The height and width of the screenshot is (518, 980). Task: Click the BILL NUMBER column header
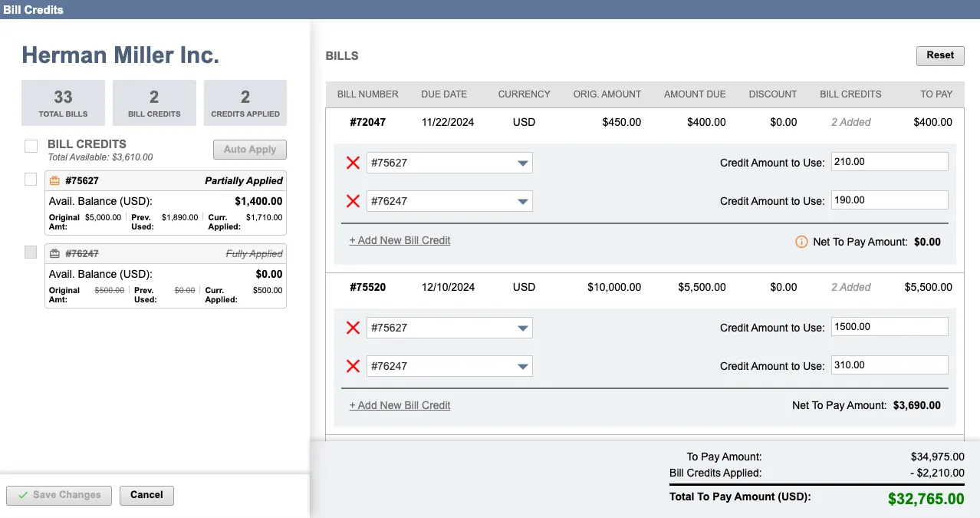tap(368, 94)
